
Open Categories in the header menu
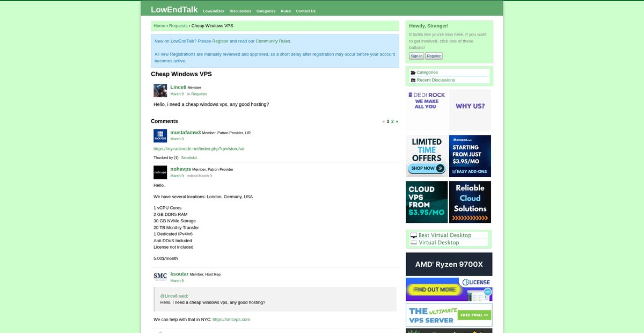click(x=266, y=11)
